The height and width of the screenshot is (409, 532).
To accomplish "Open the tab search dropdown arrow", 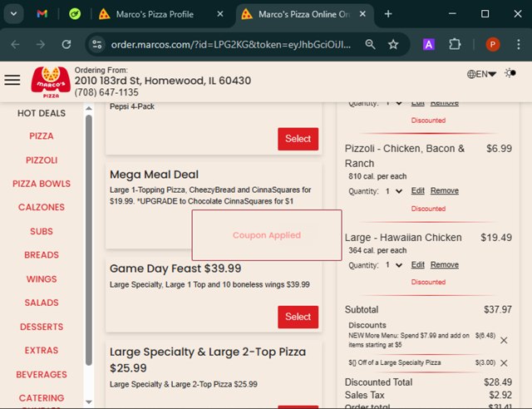I will tap(13, 14).
